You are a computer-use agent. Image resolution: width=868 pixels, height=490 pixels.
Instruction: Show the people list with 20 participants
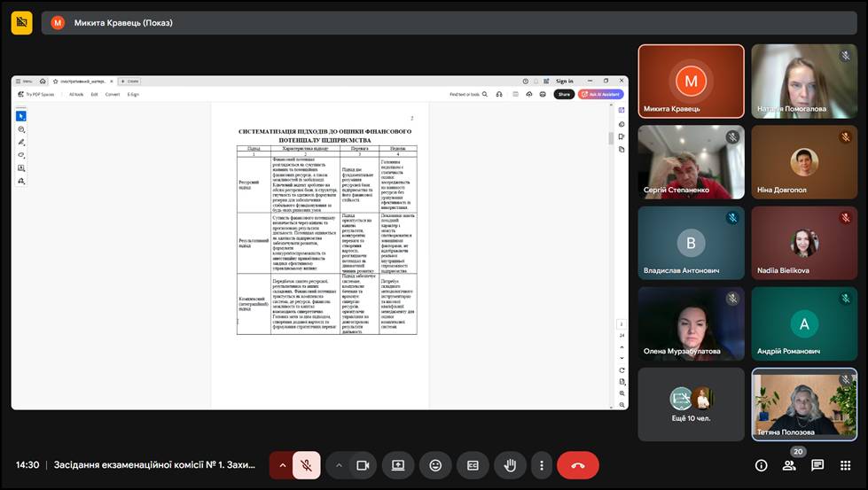[789, 465]
